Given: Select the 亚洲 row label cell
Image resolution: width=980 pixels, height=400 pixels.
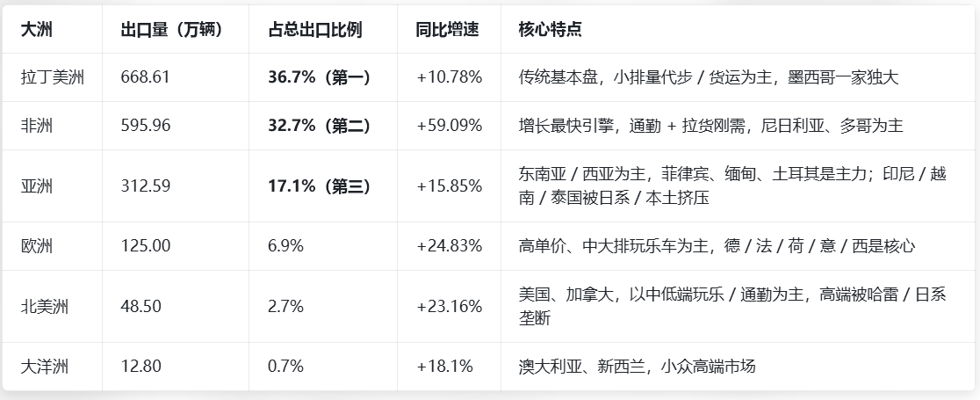Looking at the screenshot, I should coord(37,186).
